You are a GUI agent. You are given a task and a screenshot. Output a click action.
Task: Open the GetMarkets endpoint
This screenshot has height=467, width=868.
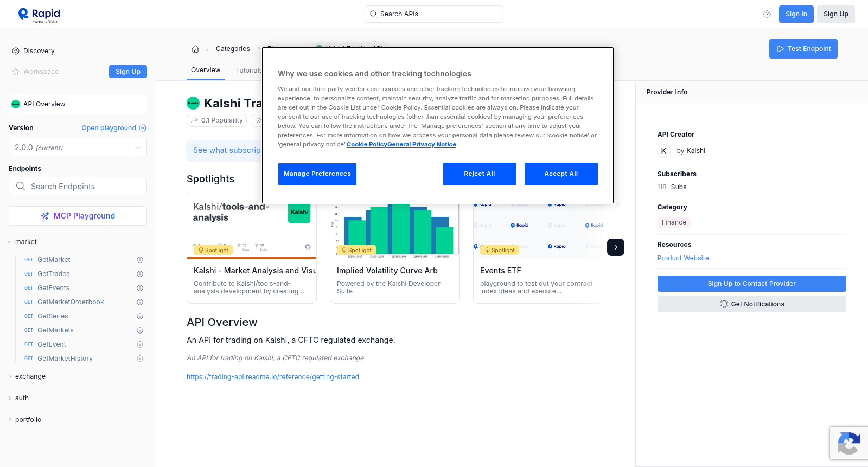(55, 330)
